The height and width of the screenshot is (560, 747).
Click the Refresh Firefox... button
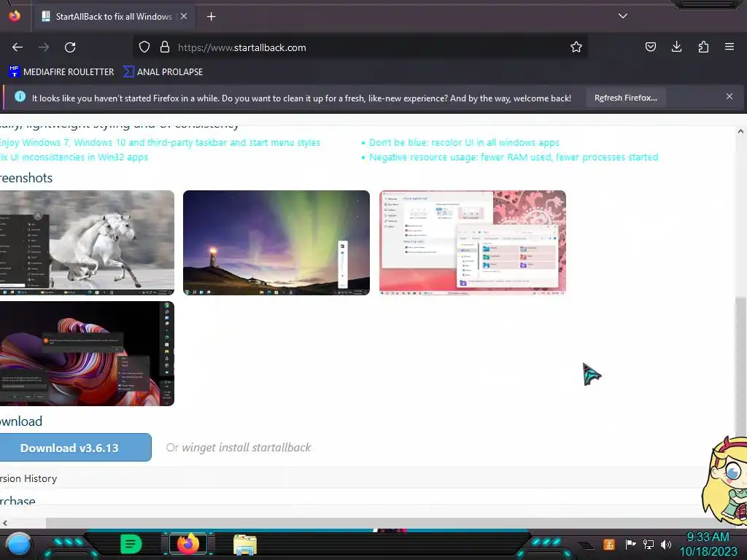click(625, 98)
